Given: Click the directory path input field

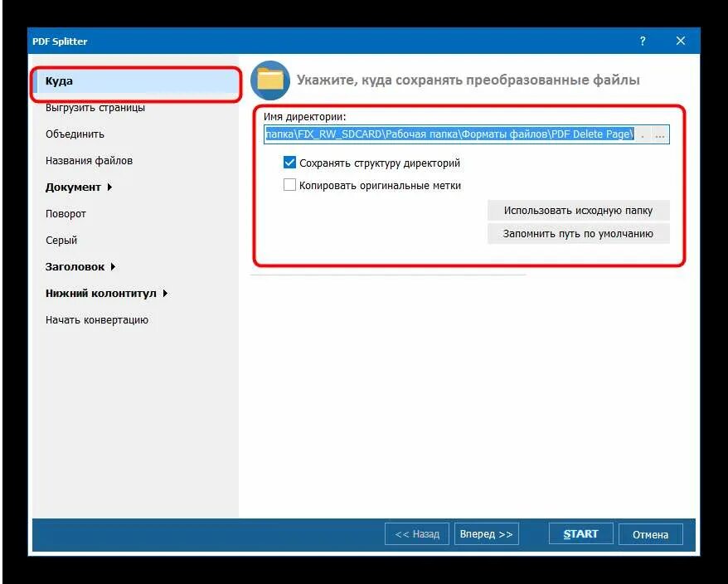Looking at the screenshot, I should pyautogui.click(x=449, y=134).
